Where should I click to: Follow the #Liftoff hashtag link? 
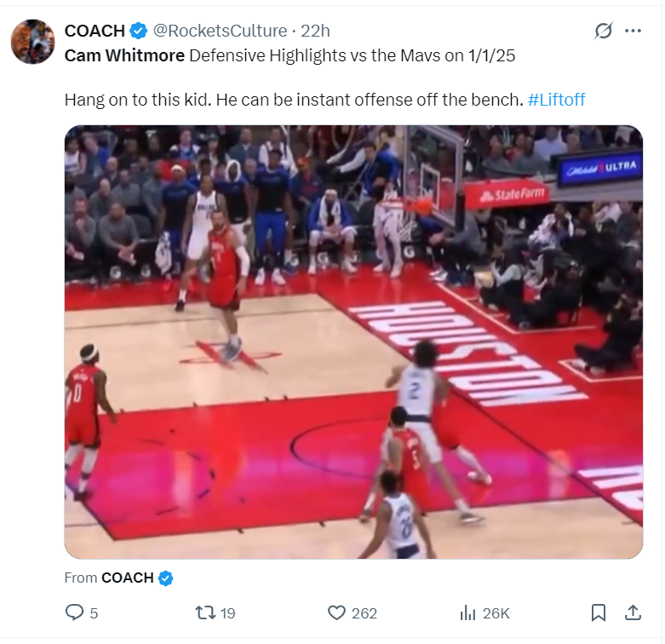click(x=556, y=100)
